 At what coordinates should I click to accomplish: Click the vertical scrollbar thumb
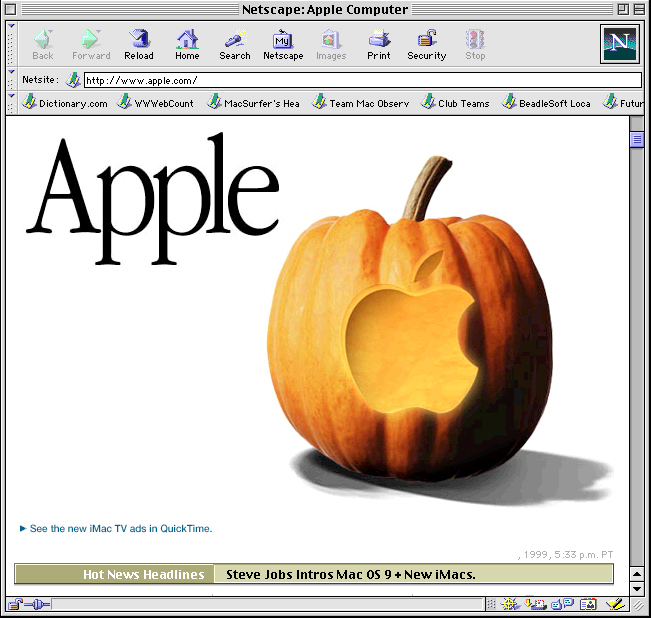(636, 140)
